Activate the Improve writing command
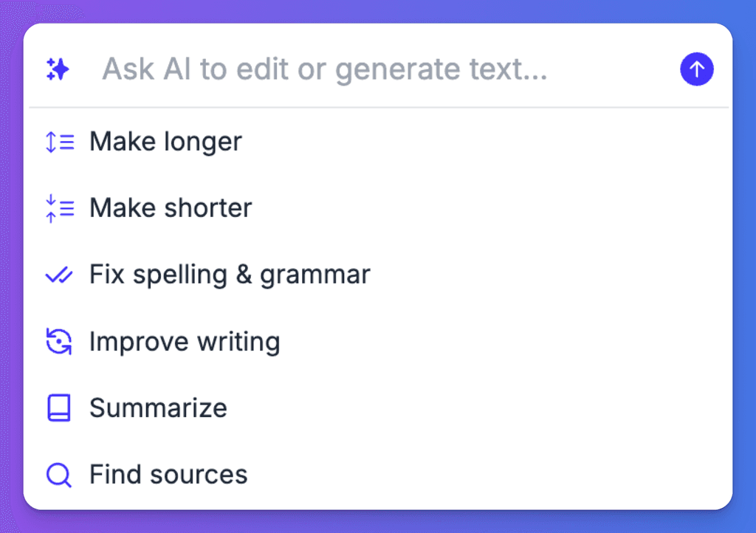This screenshot has width=756, height=533. [185, 341]
